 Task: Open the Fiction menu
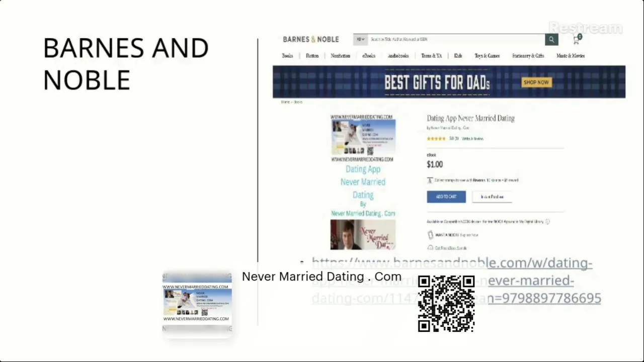312,56
